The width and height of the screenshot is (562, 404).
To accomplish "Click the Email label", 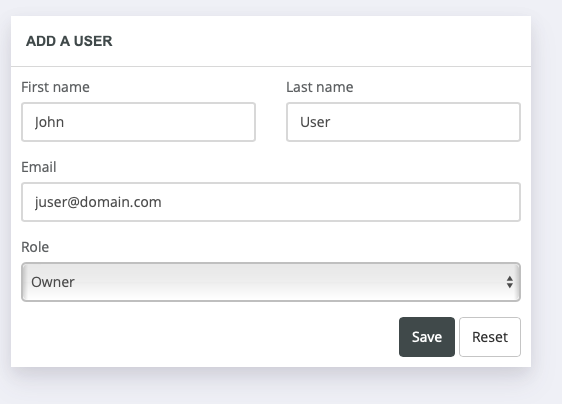I will [39, 167].
